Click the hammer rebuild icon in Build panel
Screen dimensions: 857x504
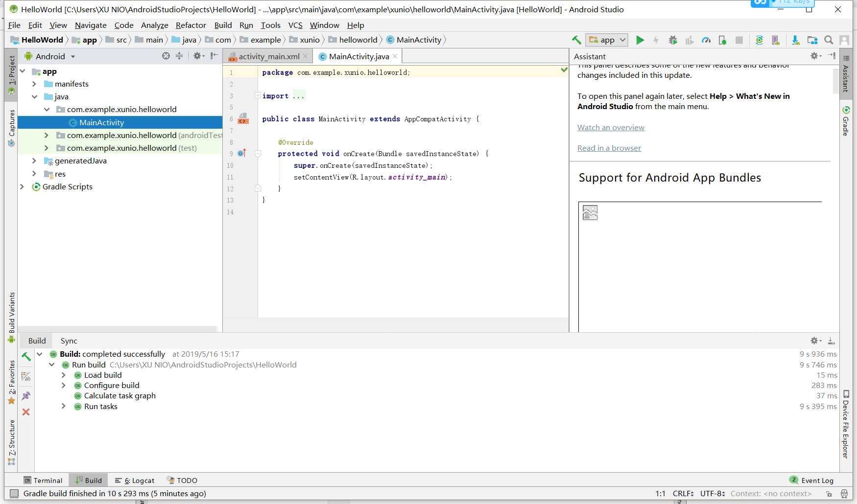coord(26,356)
